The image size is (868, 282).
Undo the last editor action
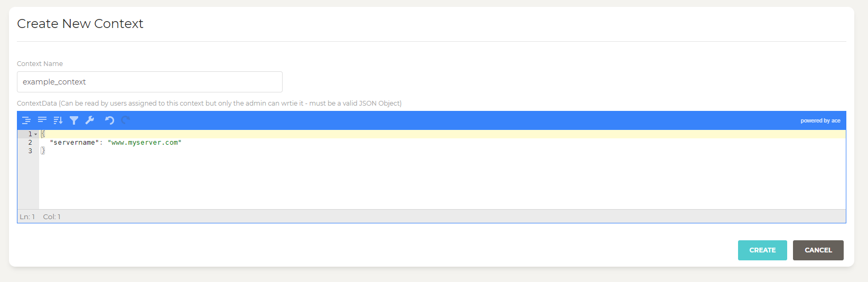(109, 120)
